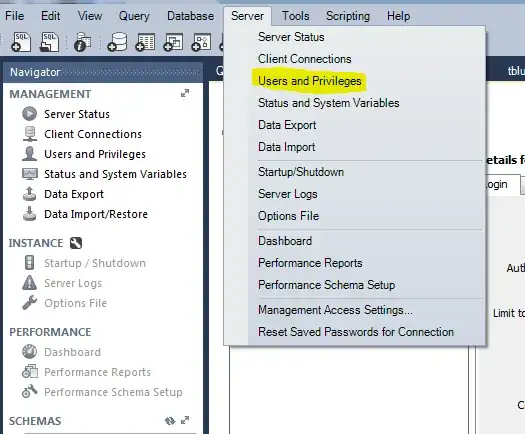525x434 pixels.
Task: Open Server Status label in Navigator
Action: coord(77,114)
